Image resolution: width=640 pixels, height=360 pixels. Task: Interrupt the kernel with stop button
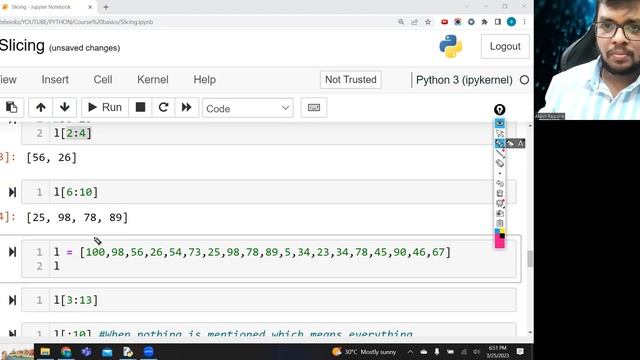coord(140,107)
